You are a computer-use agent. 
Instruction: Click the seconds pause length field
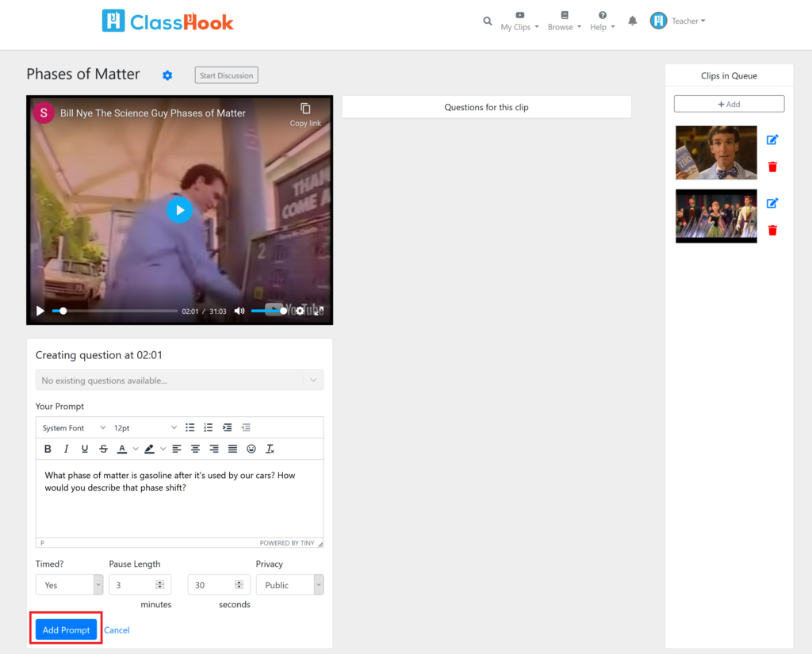[x=219, y=584]
